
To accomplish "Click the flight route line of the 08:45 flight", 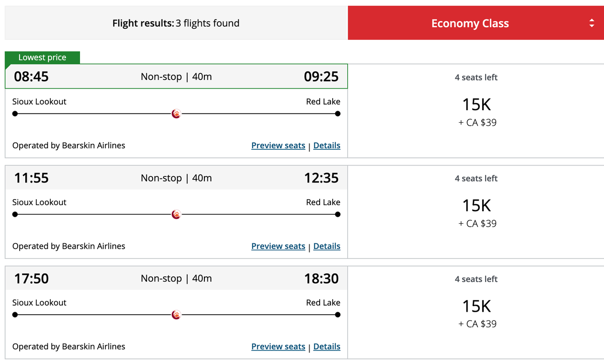I will point(101,114).
